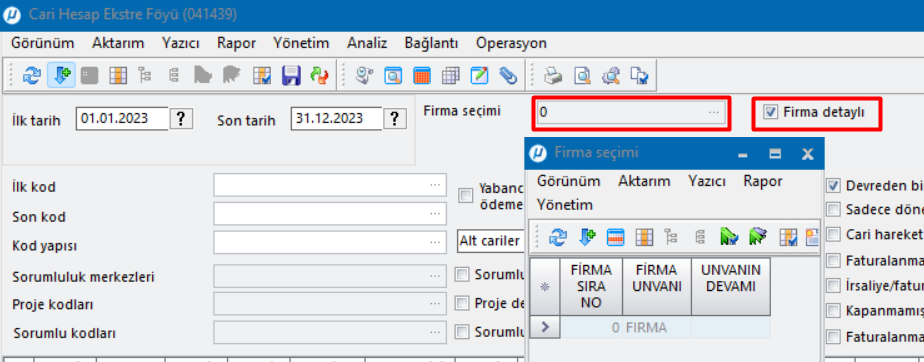The height and width of the screenshot is (362, 924).
Task: Check the İrsaliye/fatur checkbox
Action: 833,286
